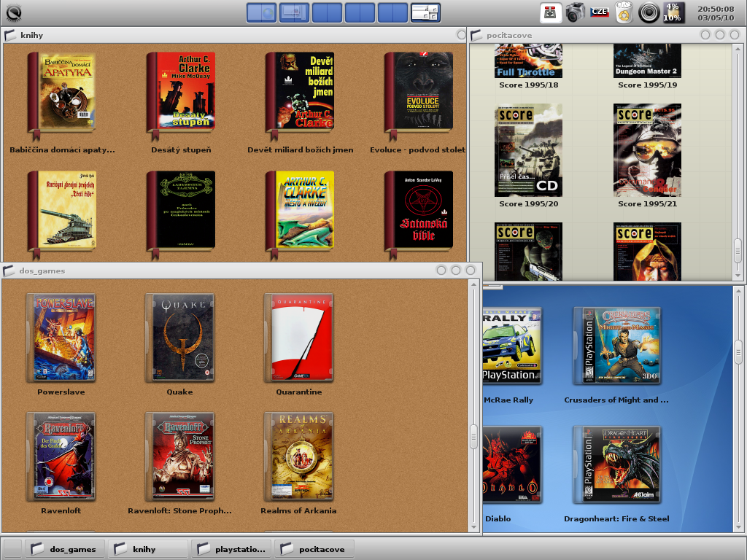747x560 pixels.
Task: Click the dos_games scrollbar thumb
Action: (x=473, y=437)
